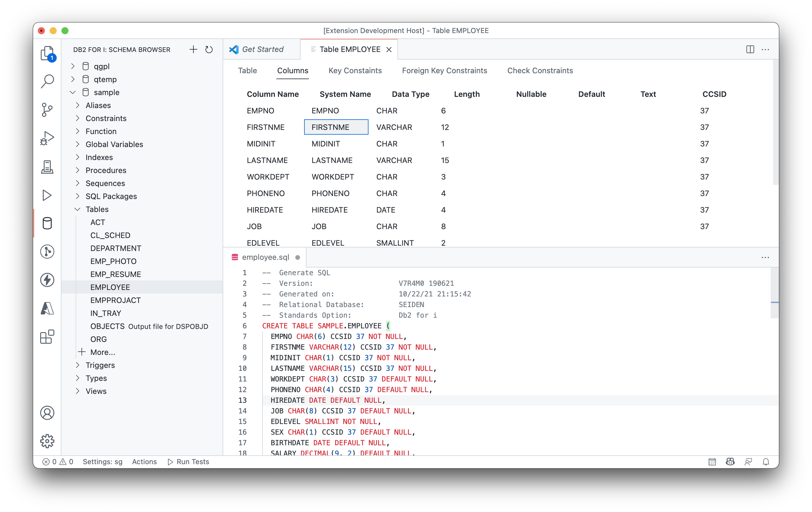Open the notifications bell in status bar

pos(766,462)
